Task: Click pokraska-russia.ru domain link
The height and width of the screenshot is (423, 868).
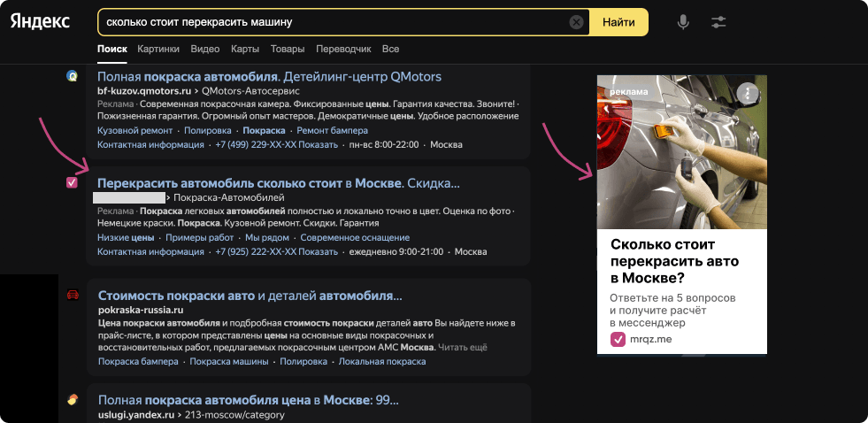Action: point(141,310)
